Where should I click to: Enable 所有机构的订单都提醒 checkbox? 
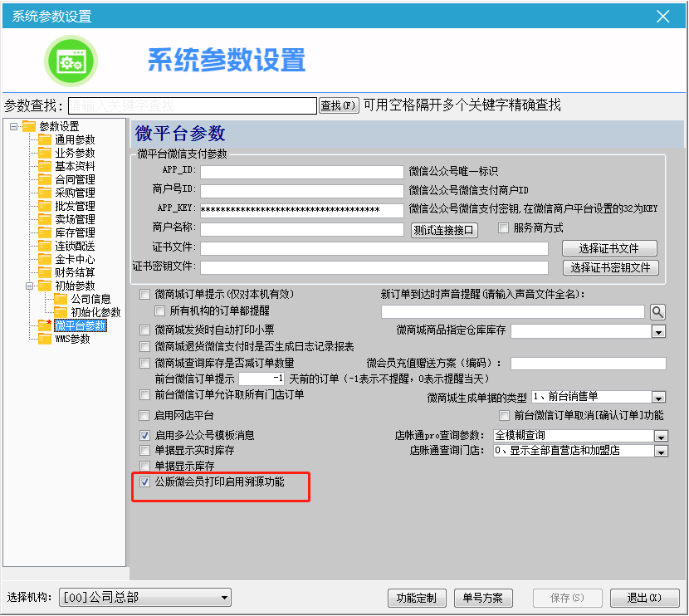160,311
